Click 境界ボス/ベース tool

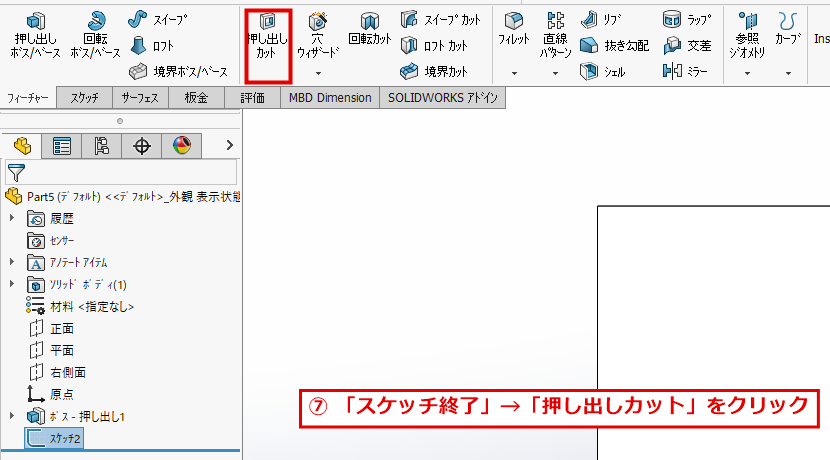178,71
